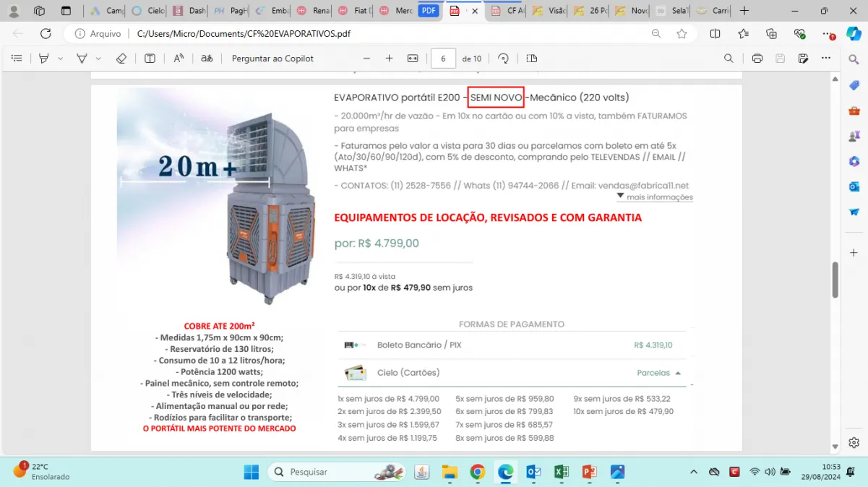The image size is (868, 487).
Task: Expand the draw tool options arrow
Action: click(x=98, y=59)
